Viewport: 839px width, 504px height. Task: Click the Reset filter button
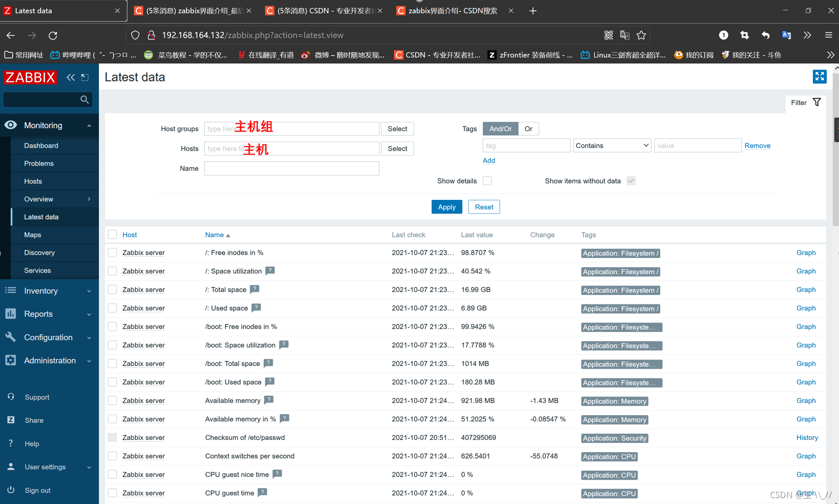(484, 207)
